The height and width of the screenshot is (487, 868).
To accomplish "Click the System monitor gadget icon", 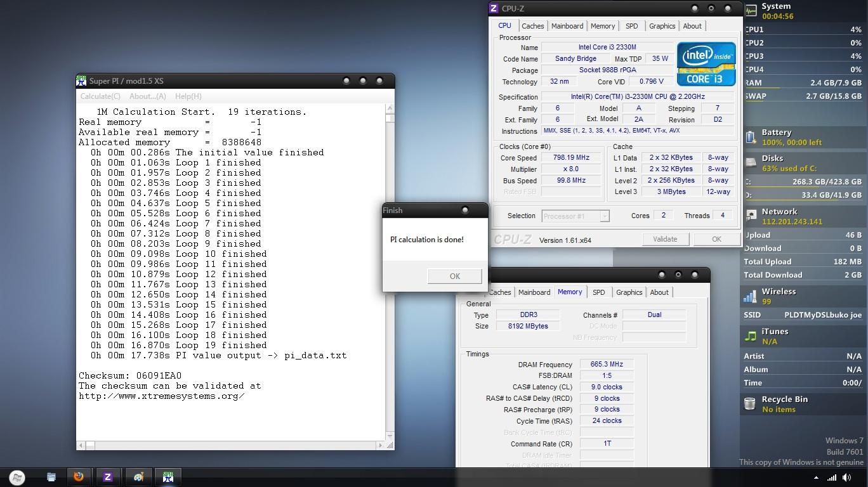I will (751, 10).
